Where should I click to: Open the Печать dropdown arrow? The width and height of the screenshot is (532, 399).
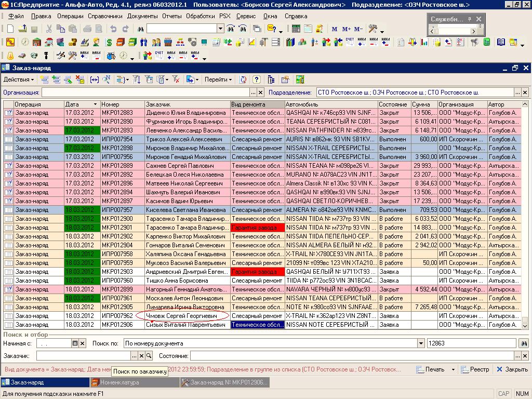453,369
